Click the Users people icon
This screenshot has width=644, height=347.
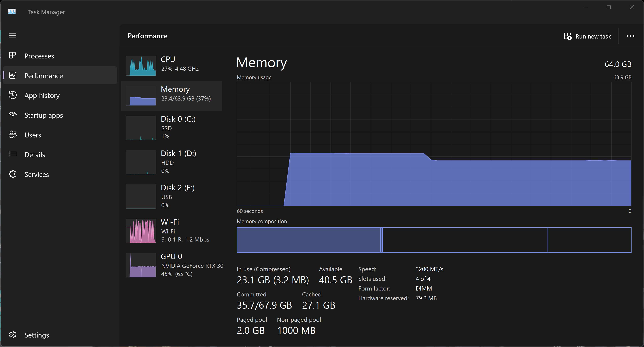point(12,135)
